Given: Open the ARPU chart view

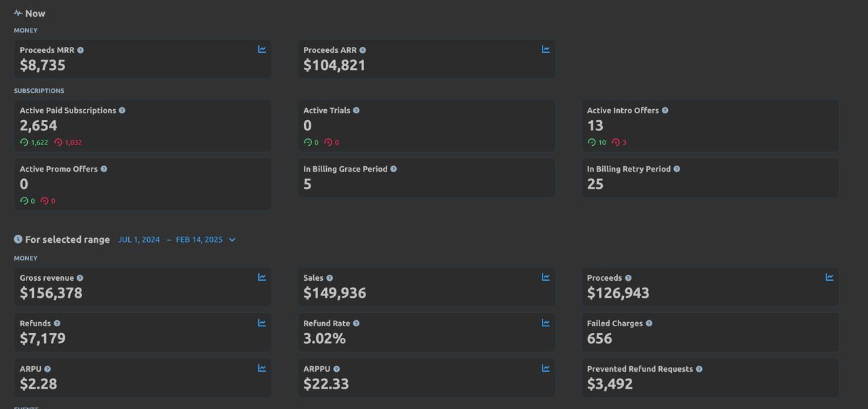Looking at the screenshot, I should coord(262,368).
